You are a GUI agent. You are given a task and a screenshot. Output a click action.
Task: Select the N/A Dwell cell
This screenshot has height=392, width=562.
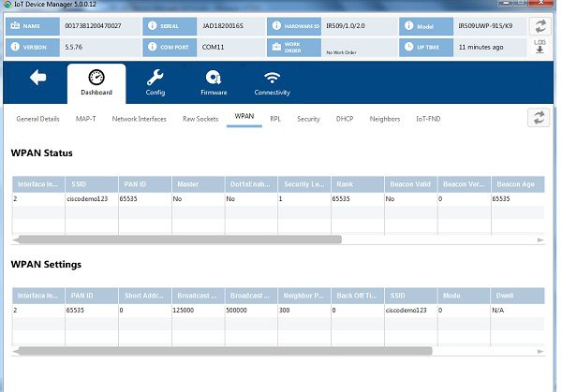[518, 310]
